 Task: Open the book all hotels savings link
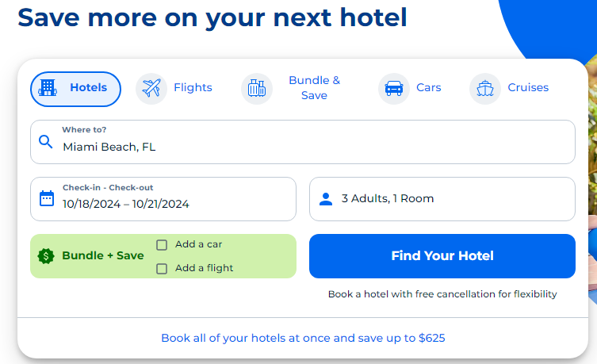point(303,338)
